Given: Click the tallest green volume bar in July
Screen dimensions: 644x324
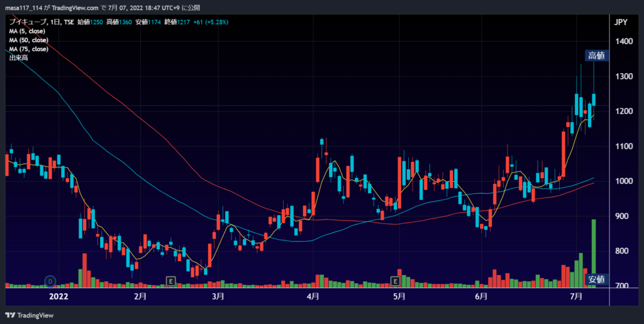Looking at the screenshot, I should tap(594, 253).
